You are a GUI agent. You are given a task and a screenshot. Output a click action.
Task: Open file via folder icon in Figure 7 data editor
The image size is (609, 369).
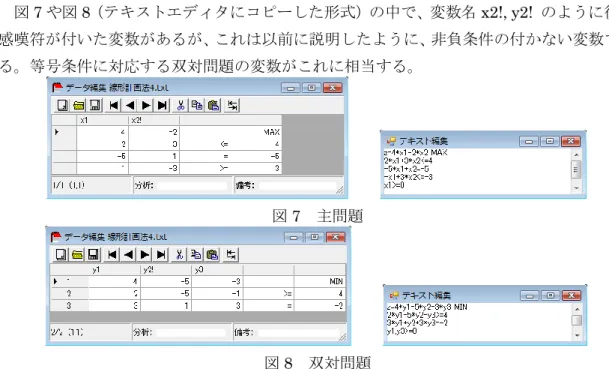(79, 105)
